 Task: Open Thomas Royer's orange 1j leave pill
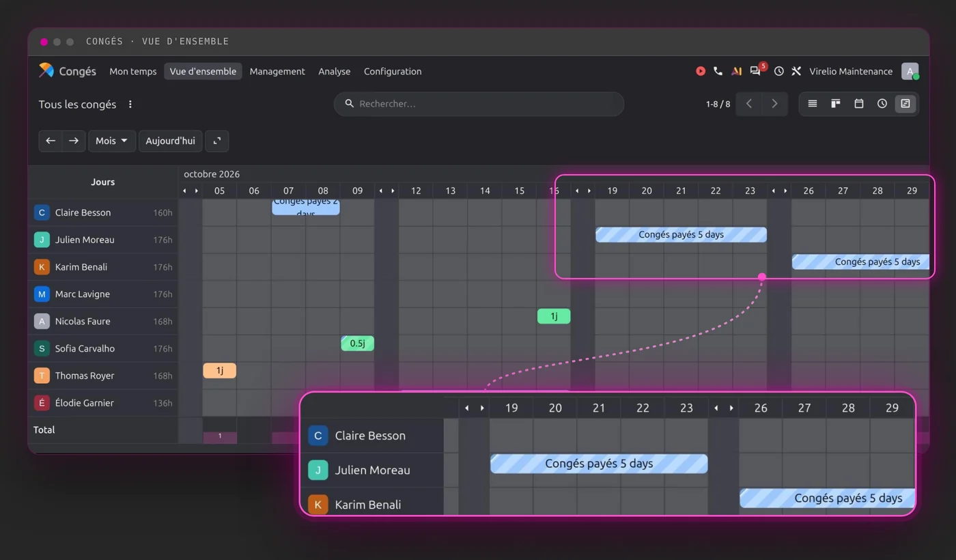click(219, 371)
